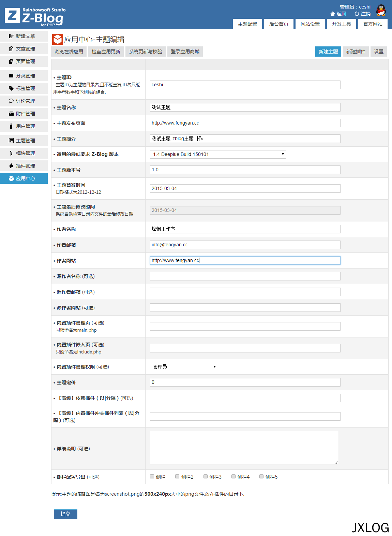This screenshot has height=536, width=392.
Task: Focus the 主题版本号 input field
Action: tap(245, 170)
